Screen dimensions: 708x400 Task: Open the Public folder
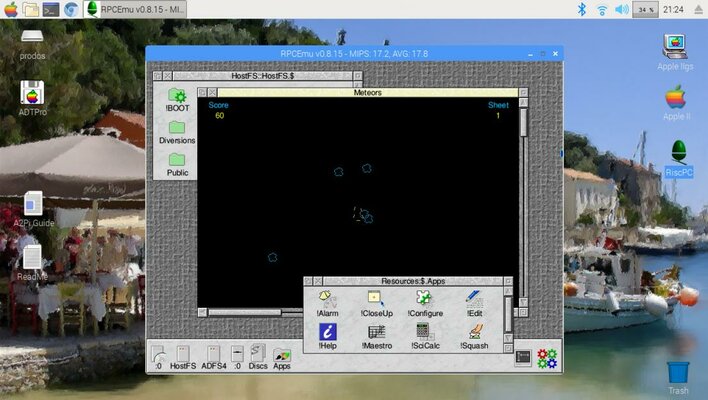pyautogui.click(x=177, y=165)
